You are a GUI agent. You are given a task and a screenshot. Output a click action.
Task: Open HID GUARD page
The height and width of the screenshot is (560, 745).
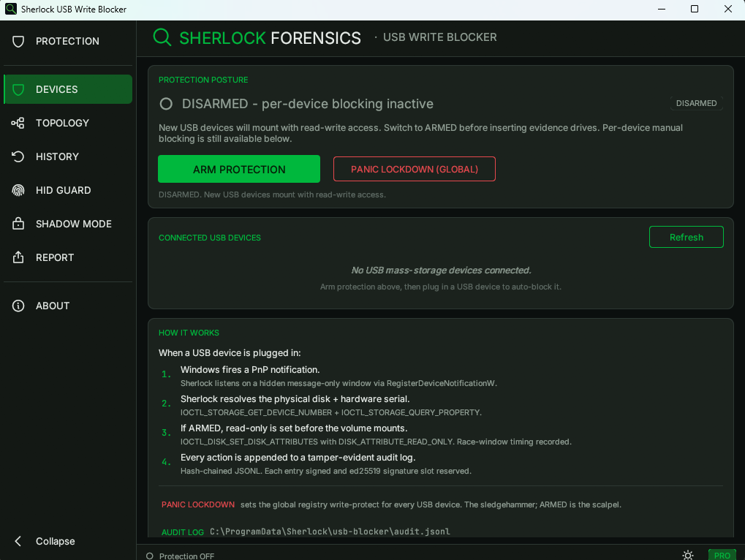click(68, 191)
